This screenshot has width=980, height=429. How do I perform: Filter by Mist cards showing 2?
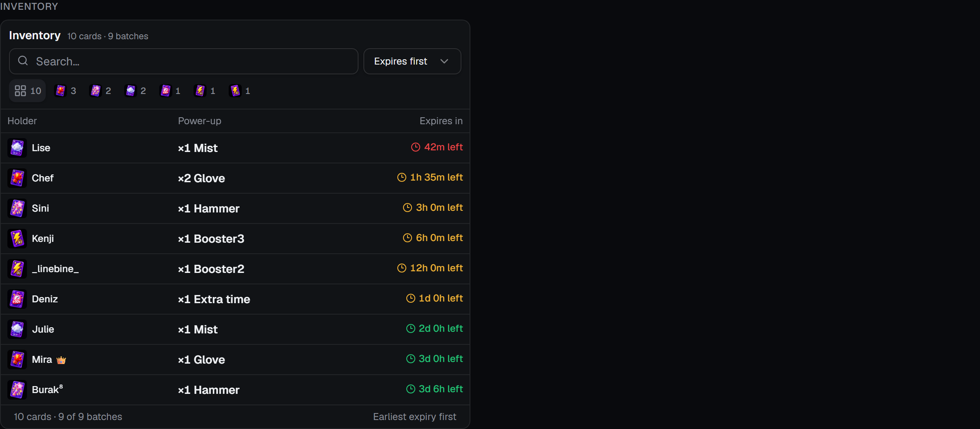pos(136,91)
